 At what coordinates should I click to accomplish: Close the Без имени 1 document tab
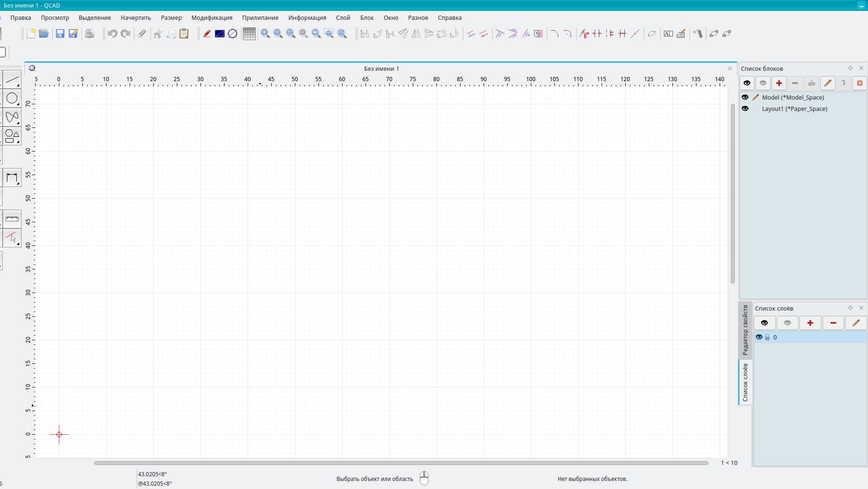730,68
